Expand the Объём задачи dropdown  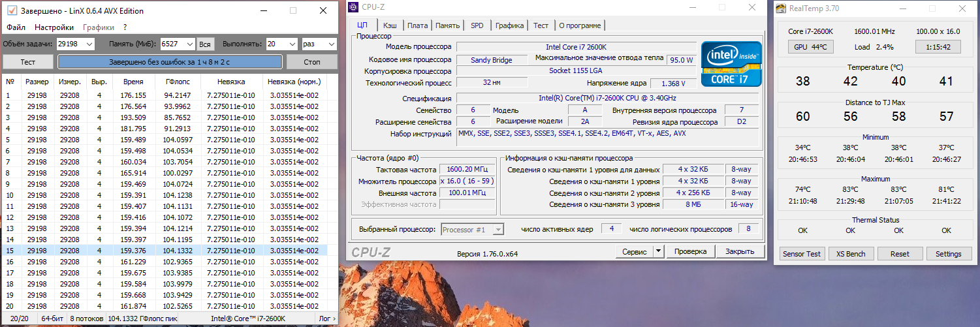89,44
